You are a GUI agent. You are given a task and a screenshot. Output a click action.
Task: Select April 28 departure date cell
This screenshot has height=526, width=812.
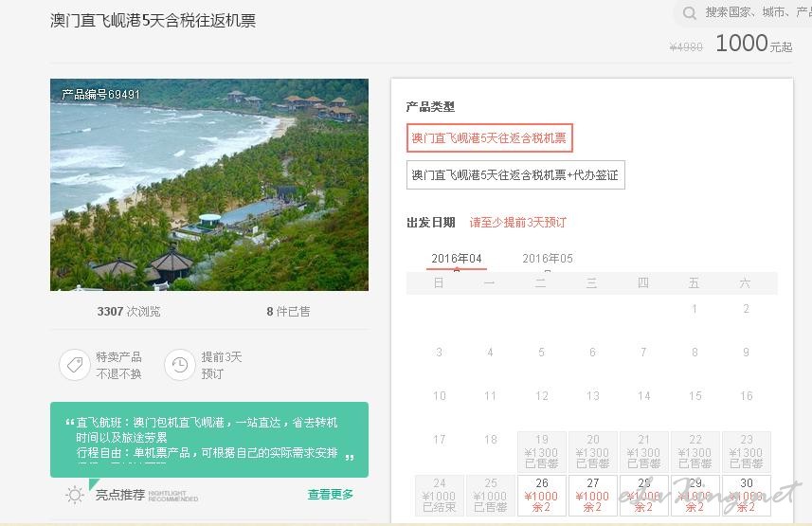[644, 495]
